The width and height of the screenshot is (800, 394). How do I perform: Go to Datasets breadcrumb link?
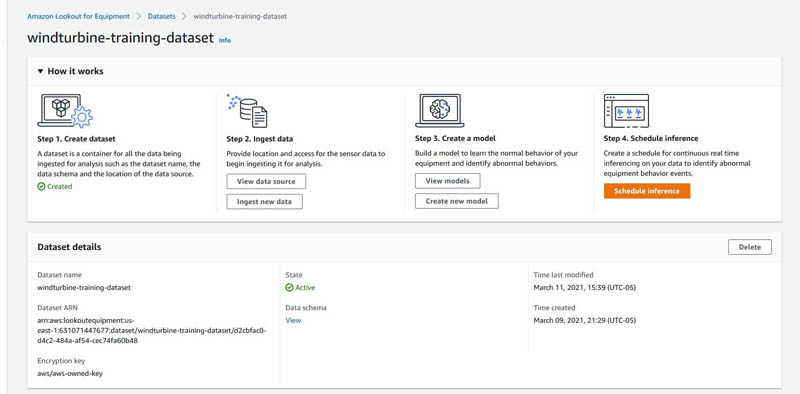pos(161,16)
